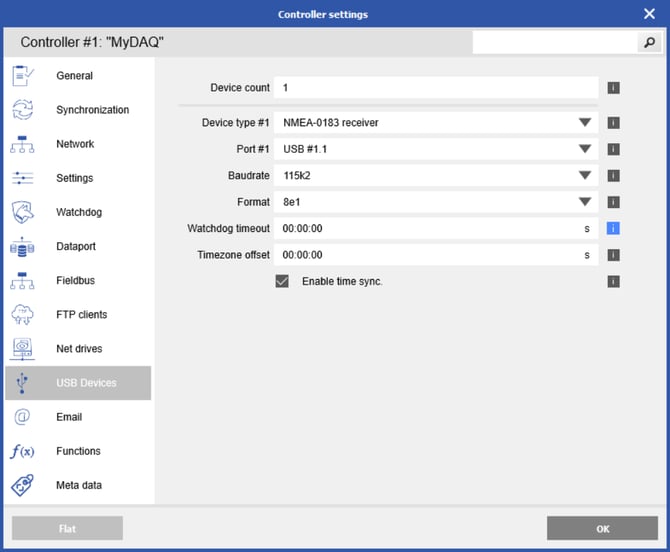Screen dimensions: 670x552
Task: Expand the Baudrate dropdown
Action: click(x=585, y=176)
